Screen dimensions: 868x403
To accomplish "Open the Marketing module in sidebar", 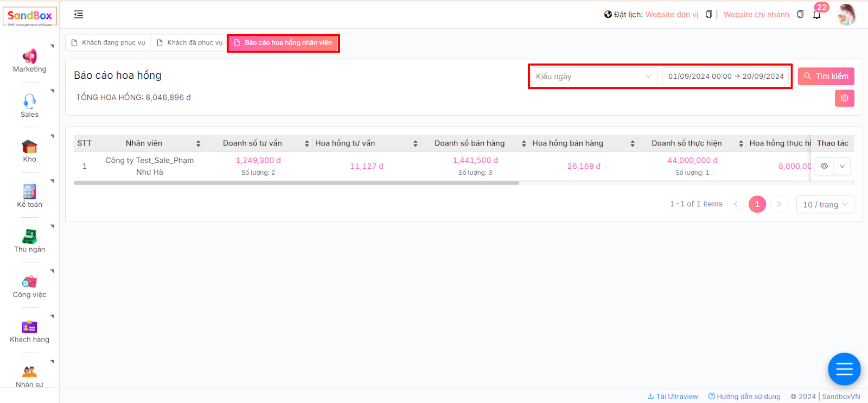I will pyautogui.click(x=29, y=61).
